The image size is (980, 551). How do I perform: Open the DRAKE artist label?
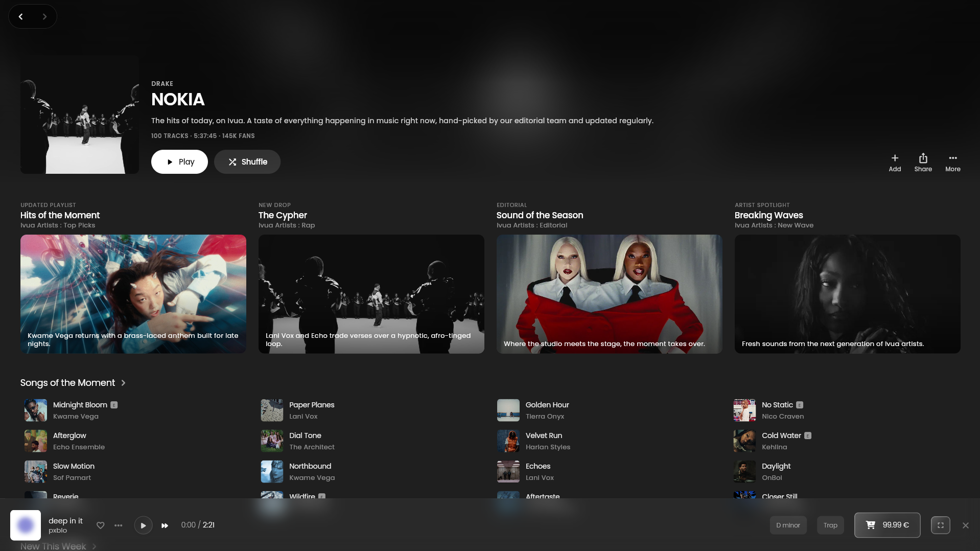point(162,84)
